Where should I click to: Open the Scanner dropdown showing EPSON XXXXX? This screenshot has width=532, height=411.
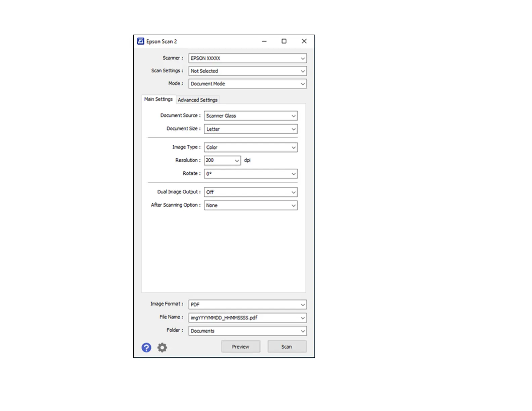tap(248, 58)
